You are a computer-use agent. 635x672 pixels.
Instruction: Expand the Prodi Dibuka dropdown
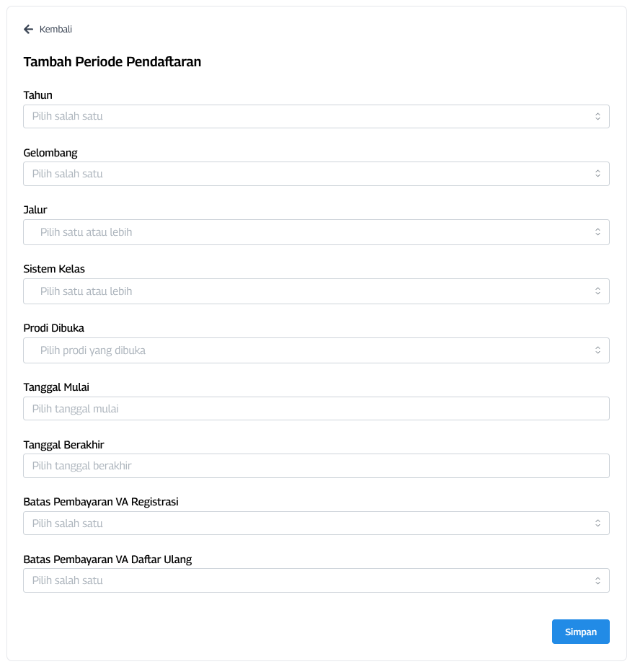(310, 350)
